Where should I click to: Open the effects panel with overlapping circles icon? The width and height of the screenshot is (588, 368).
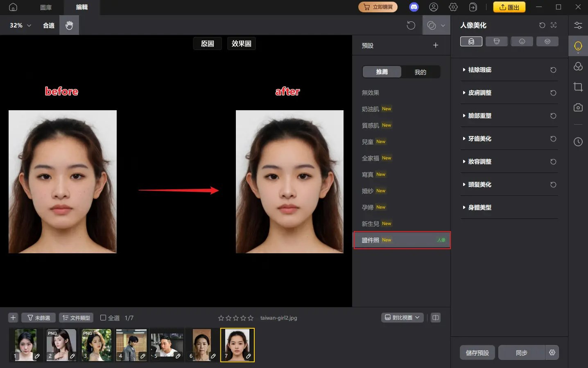(578, 66)
